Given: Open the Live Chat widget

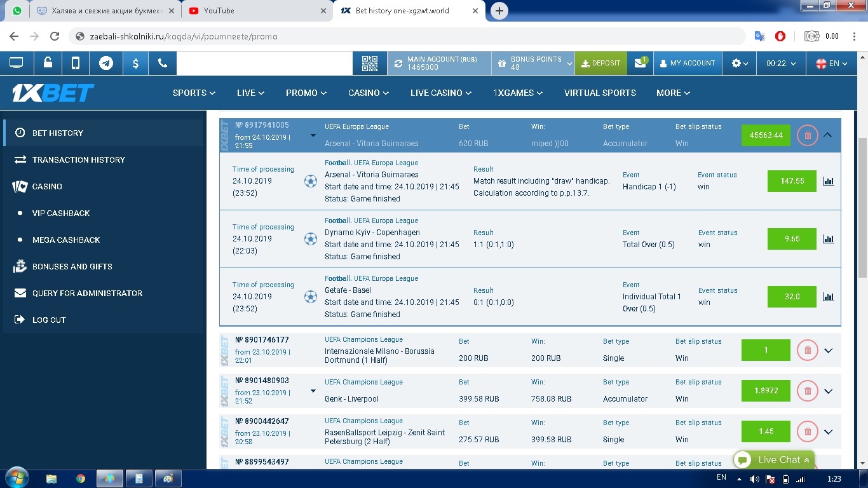Looking at the screenshot, I should 773,459.
